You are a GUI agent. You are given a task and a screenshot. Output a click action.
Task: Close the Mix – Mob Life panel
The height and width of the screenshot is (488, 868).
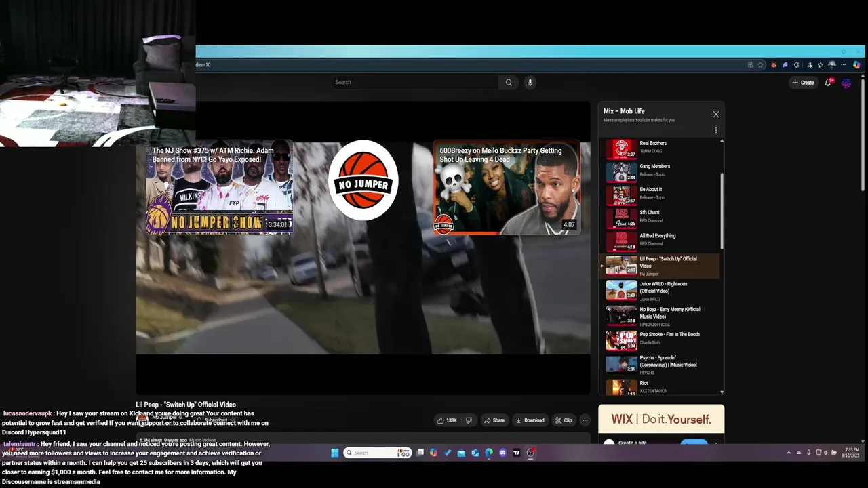pos(715,115)
